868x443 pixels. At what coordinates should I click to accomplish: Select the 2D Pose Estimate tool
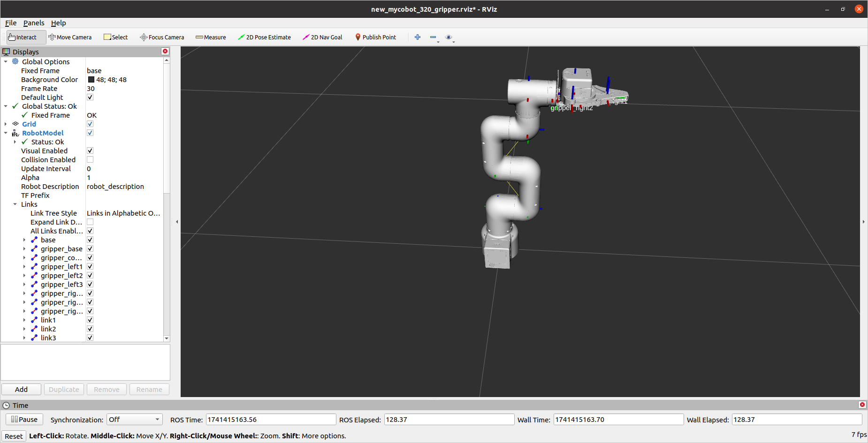click(x=264, y=37)
